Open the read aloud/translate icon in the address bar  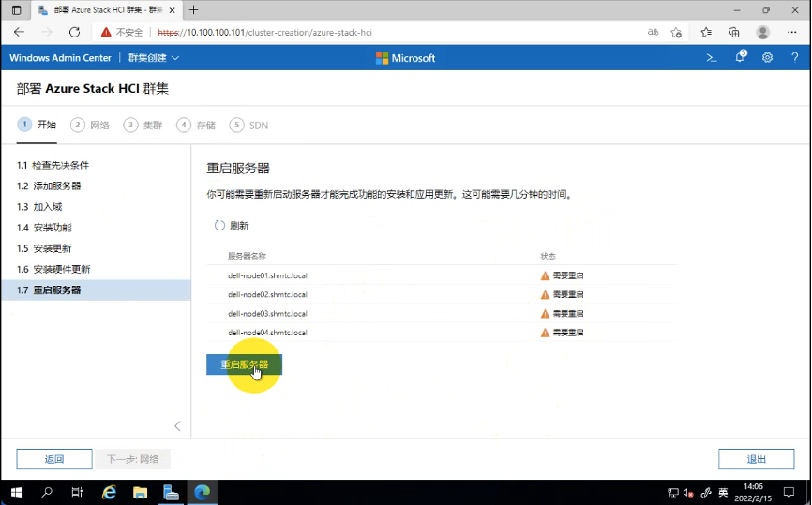653,32
